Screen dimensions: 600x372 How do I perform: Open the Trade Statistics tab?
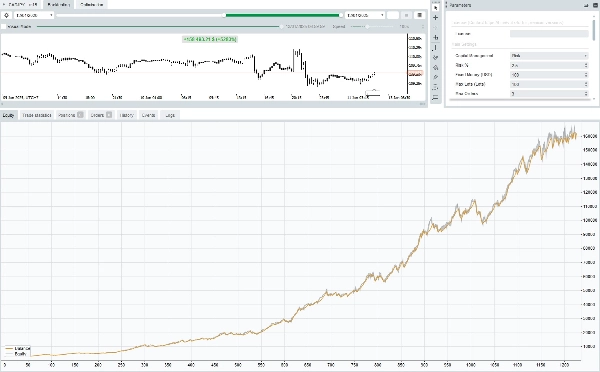[36, 115]
